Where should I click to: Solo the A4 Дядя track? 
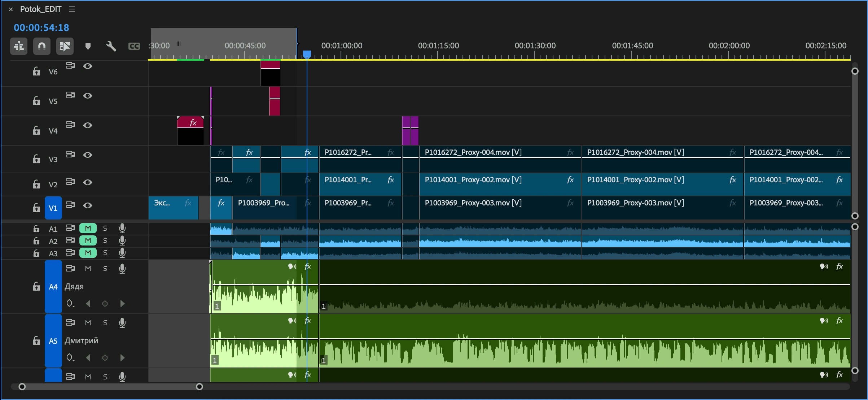[x=105, y=269]
